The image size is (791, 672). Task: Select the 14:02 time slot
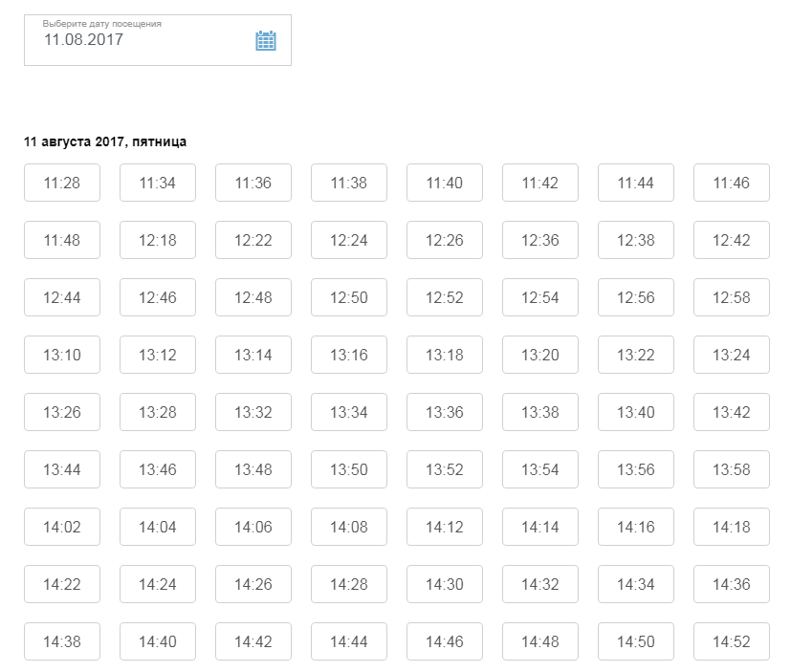point(62,527)
